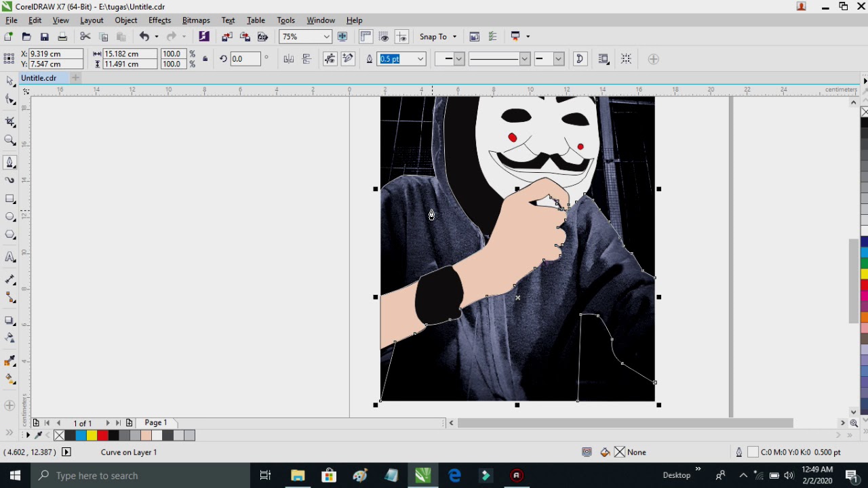Open the Object menu

[x=126, y=20]
